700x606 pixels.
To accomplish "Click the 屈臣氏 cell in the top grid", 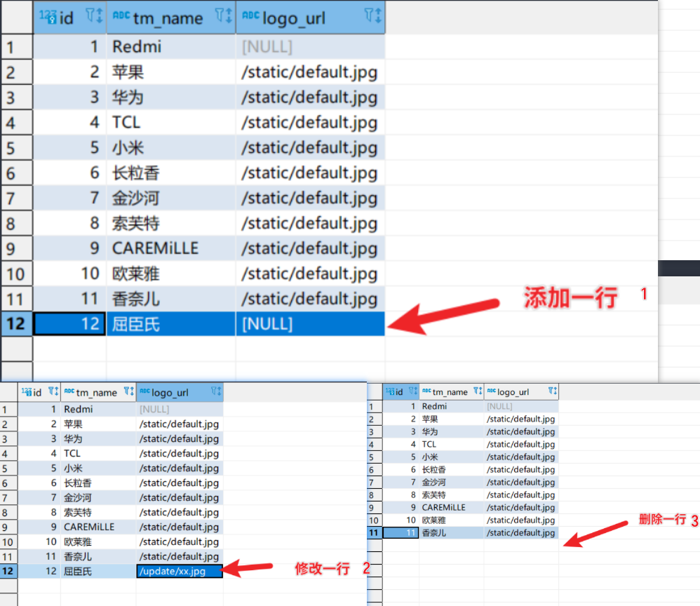I will (x=171, y=324).
